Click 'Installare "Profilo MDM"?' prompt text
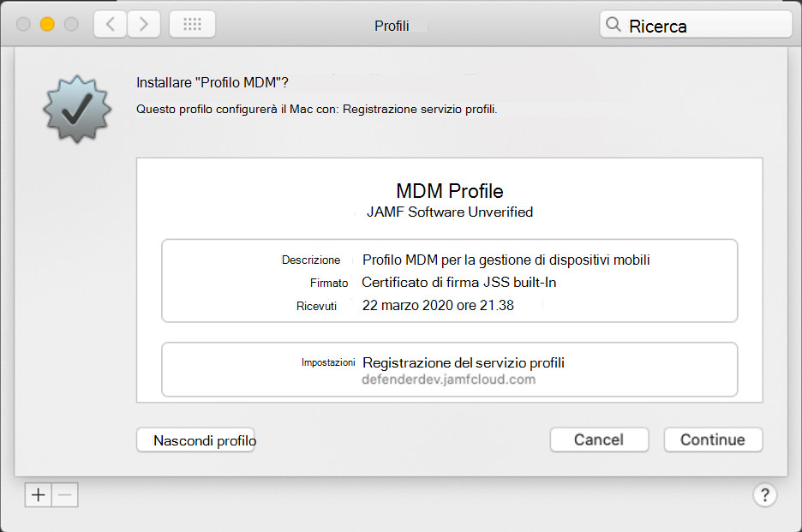 pos(212,82)
